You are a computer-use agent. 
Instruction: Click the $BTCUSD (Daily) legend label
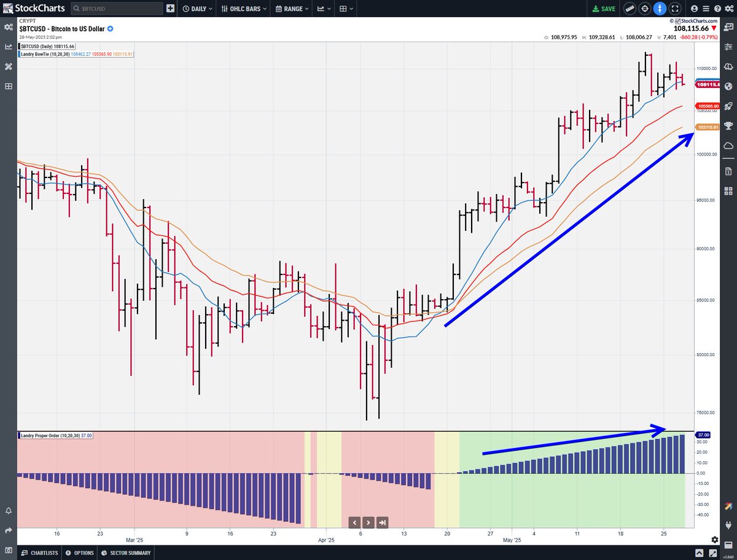coord(47,46)
